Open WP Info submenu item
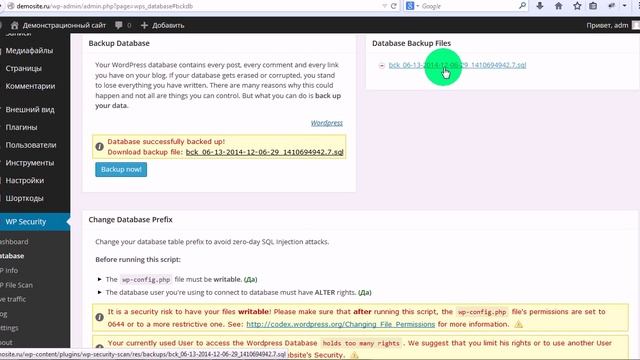This screenshot has height=360, width=640. [9, 271]
